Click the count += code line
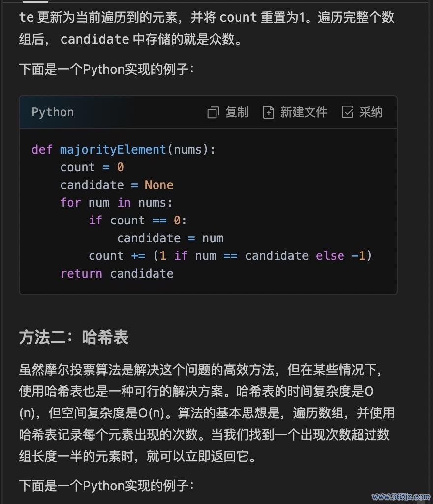Screen dimensions: 433x504 coord(230,256)
